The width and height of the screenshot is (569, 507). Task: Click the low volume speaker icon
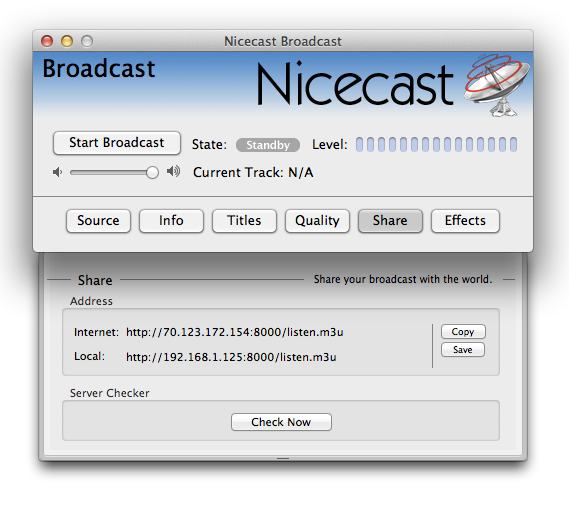click(57, 172)
